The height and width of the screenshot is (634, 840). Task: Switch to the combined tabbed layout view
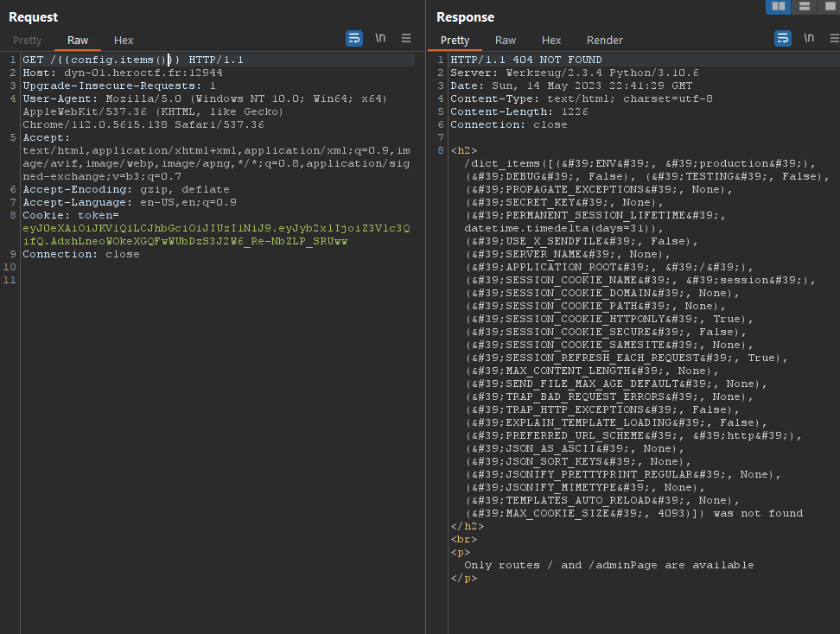[829, 6]
